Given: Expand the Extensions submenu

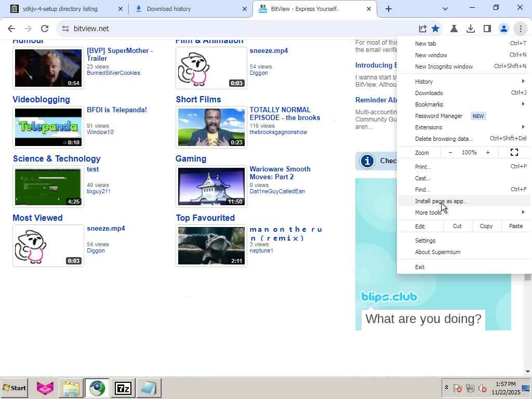Looking at the screenshot, I should coord(464,127).
